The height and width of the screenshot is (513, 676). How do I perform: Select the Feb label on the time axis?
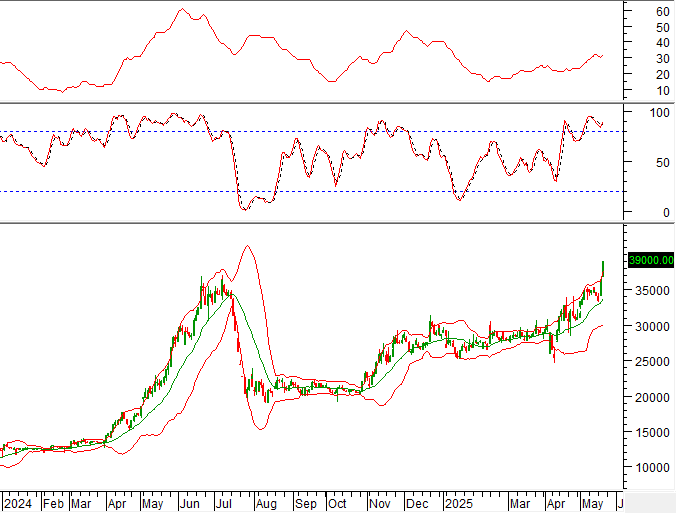click(53, 504)
